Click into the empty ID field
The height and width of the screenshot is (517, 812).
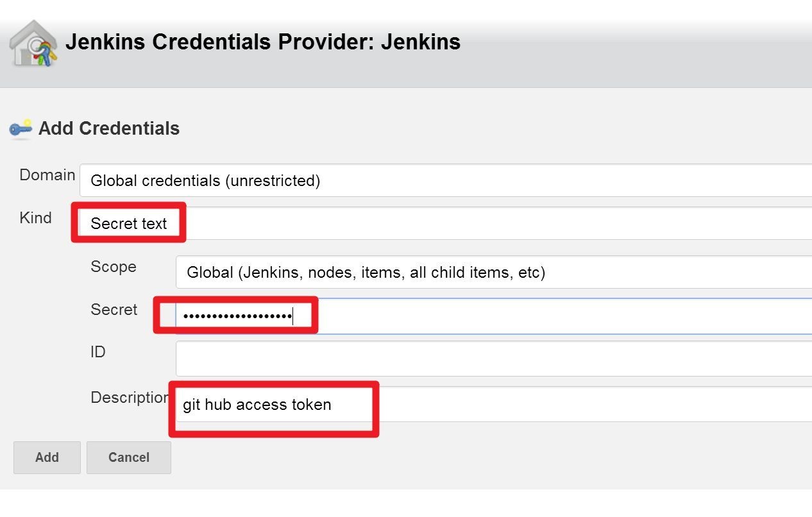[x=494, y=359]
